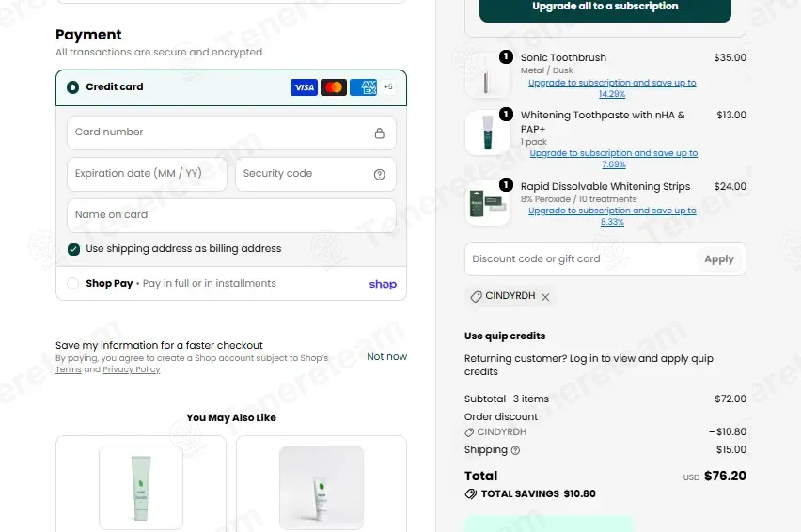Open the Privacy Policy link
Screen dimensions: 801x532
point(132,369)
